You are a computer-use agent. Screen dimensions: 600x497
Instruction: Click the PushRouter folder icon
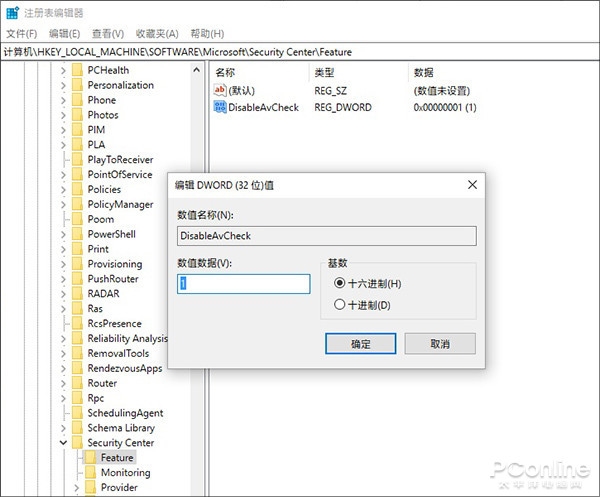tap(78, 279)
